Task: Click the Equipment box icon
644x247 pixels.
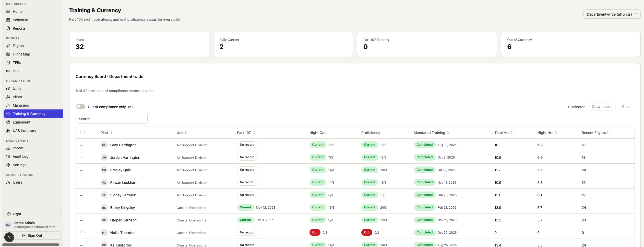Action: pos(8,122)
